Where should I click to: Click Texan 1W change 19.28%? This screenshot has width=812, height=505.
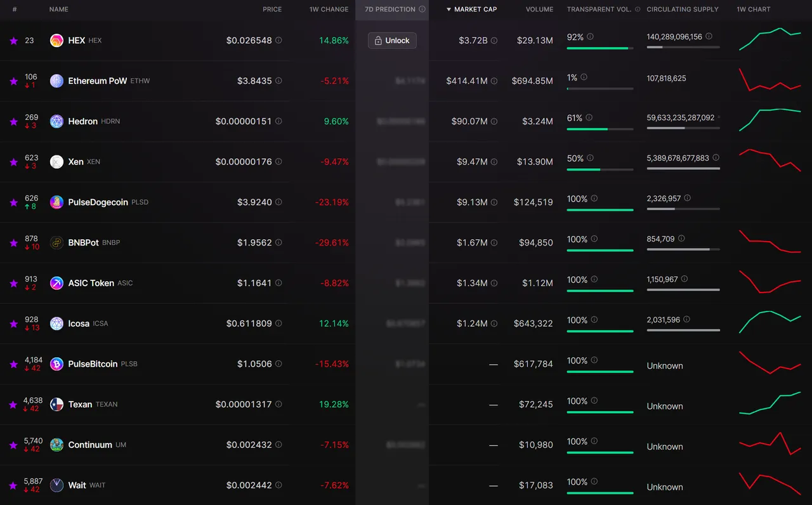tap(334, 405)
